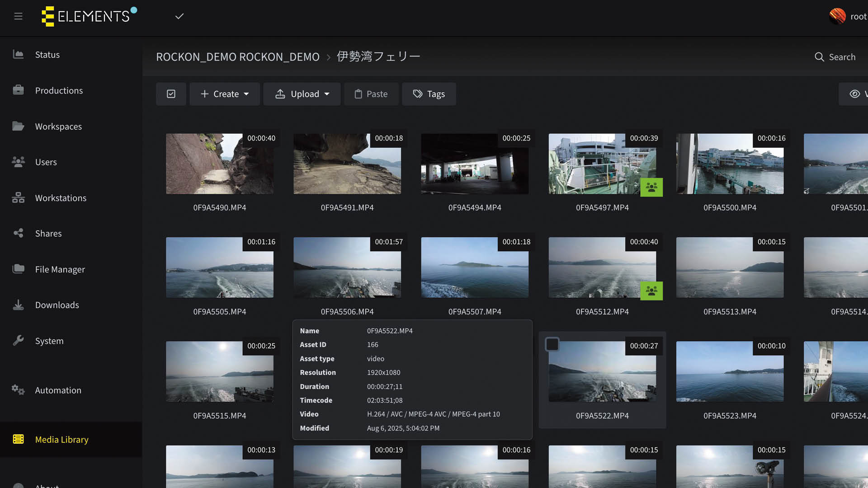Image resolution: width=868 pixels, height=488 pixels.
Task: Open Tags via the tag icon button
Action: point(429,94)
